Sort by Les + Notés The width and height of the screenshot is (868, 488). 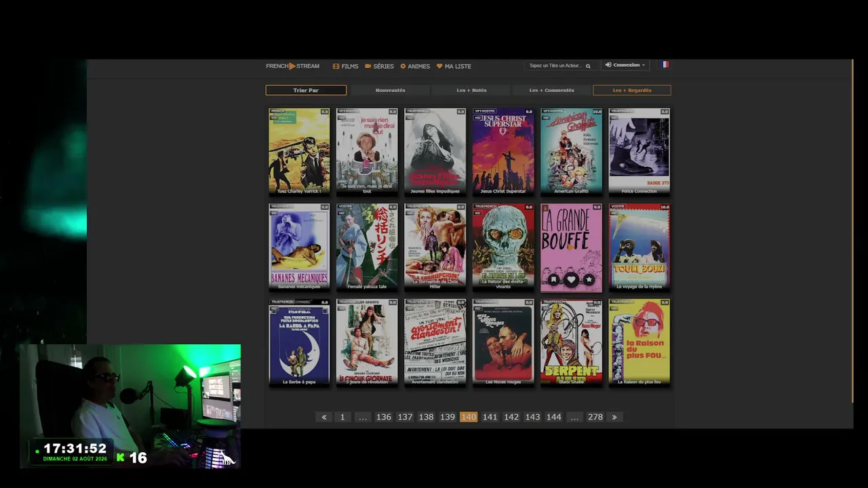click(x=471, y=90)
